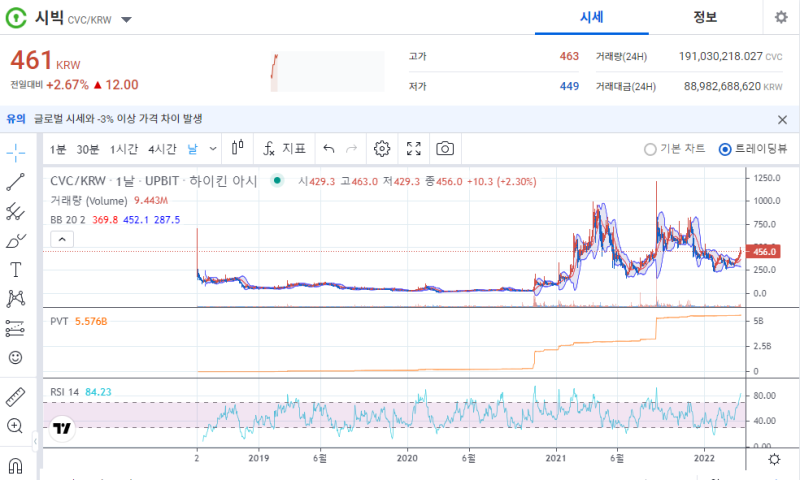The image size is (800, 480).
Task: Take a chart snapshot with camera
Action: 445,148
